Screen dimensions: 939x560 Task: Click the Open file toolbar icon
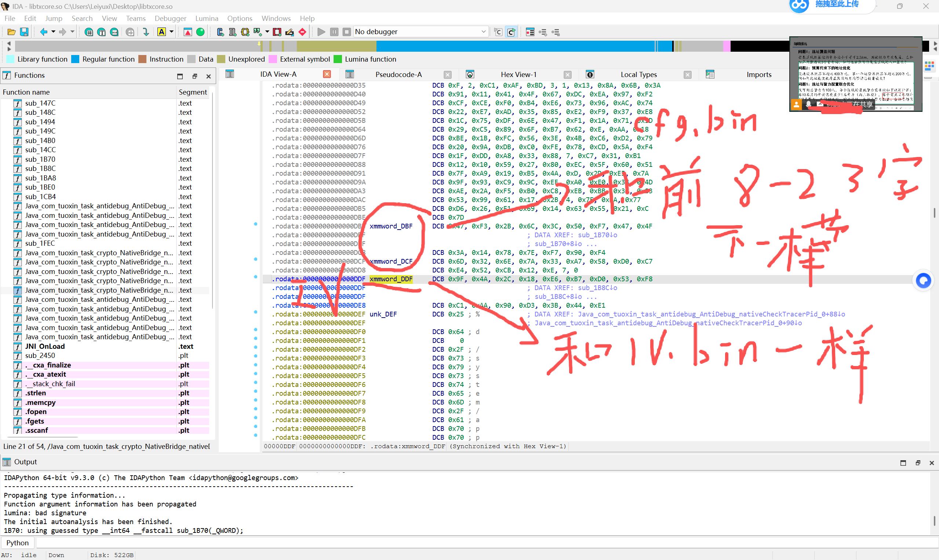pyautogui.click(x=11, y=32)
